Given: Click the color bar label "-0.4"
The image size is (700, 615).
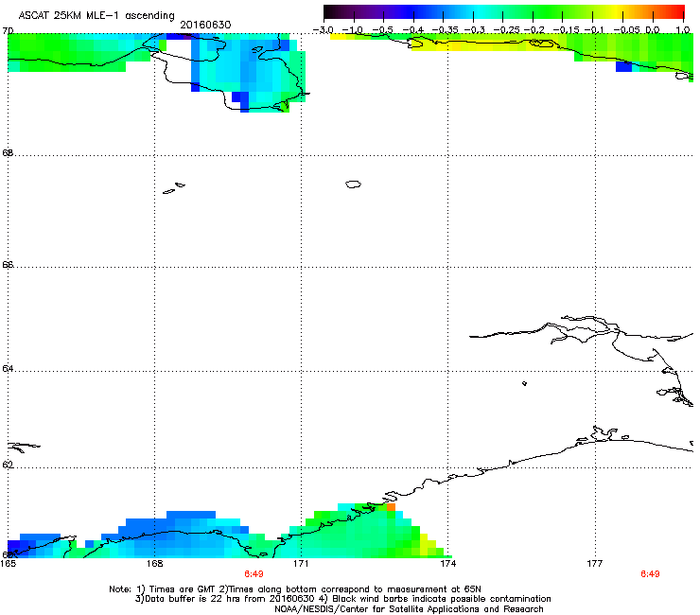Looking at the screenshot, I should (412, 30).
